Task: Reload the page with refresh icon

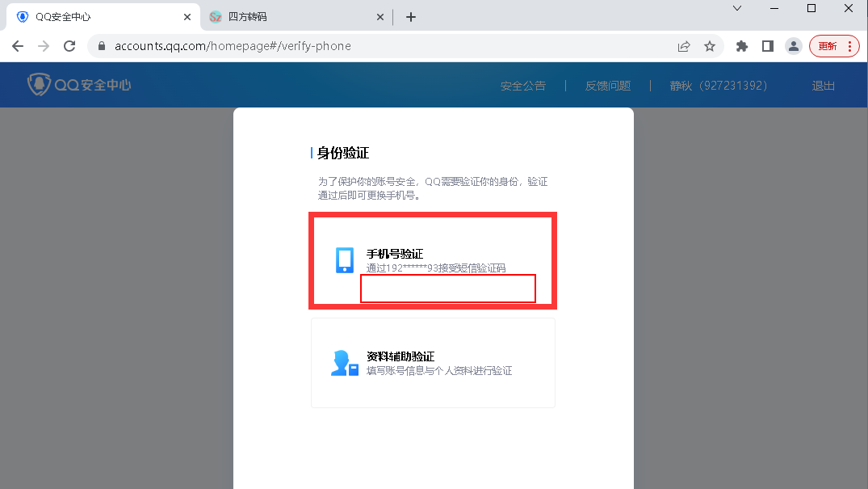Action: (x=70, y=46)
